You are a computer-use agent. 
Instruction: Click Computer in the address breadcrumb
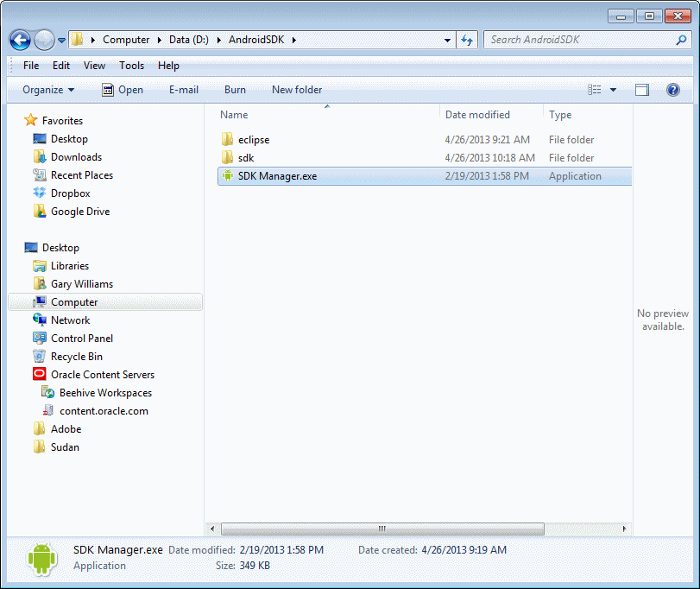click(126, 40)
